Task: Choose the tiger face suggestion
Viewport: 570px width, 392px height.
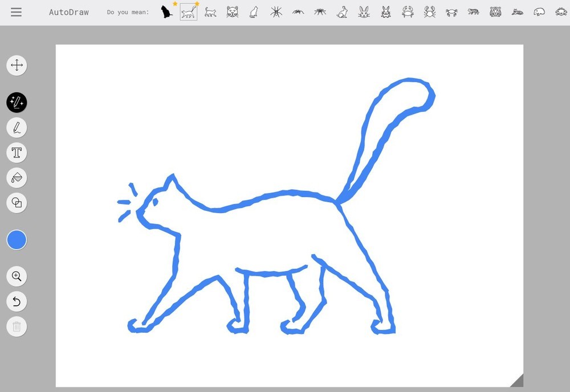Action: pos(495,11)
